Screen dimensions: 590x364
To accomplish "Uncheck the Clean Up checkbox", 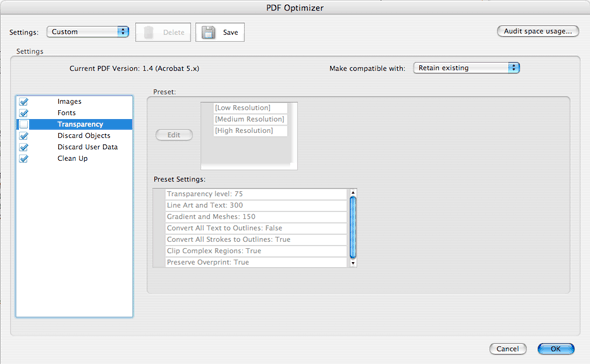I will [x=24, y=159].
